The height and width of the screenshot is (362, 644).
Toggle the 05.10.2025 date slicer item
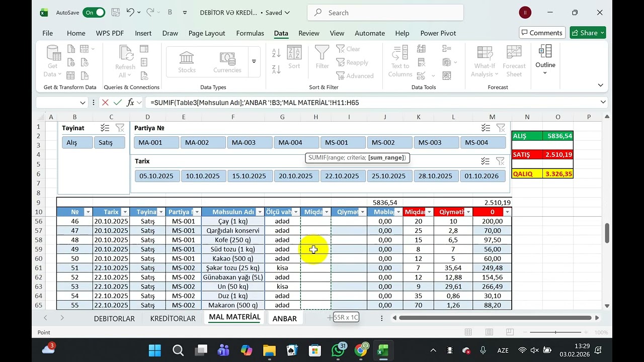pyautogui.click(x=156, y=176)
